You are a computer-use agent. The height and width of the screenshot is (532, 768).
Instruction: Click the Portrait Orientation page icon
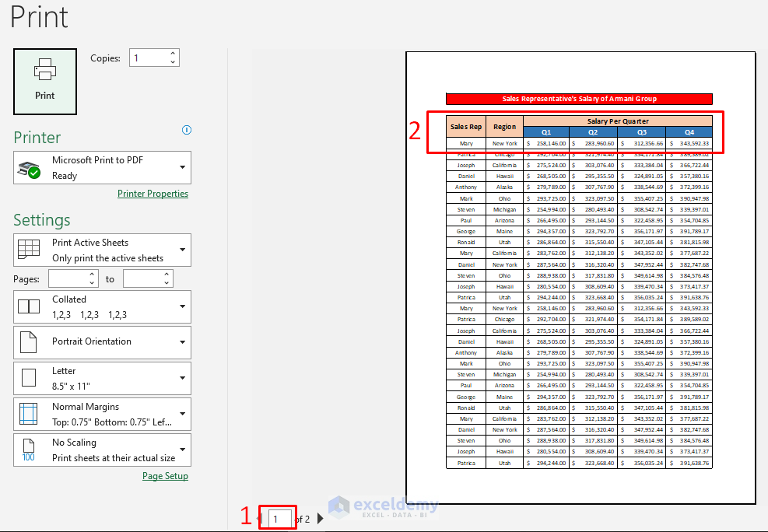click(29, 342)
